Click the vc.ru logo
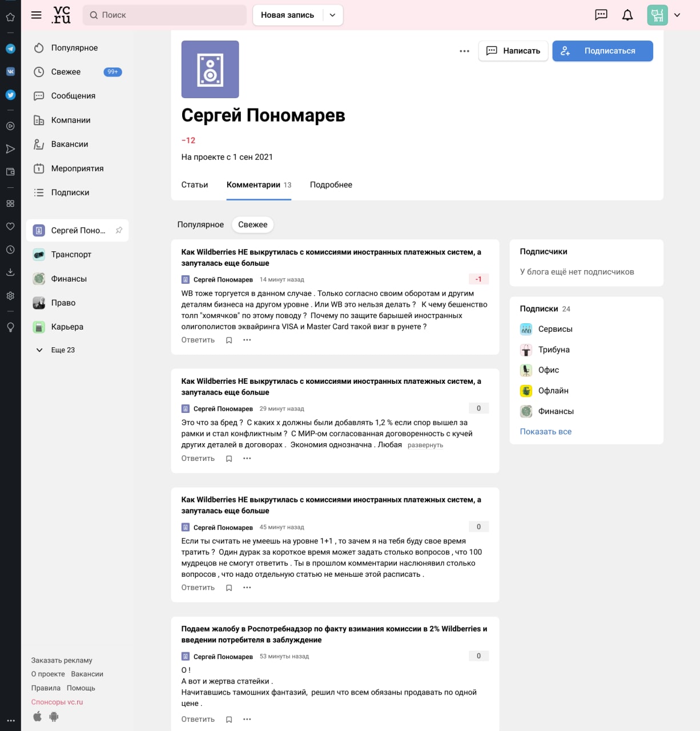 click(61, 15)
